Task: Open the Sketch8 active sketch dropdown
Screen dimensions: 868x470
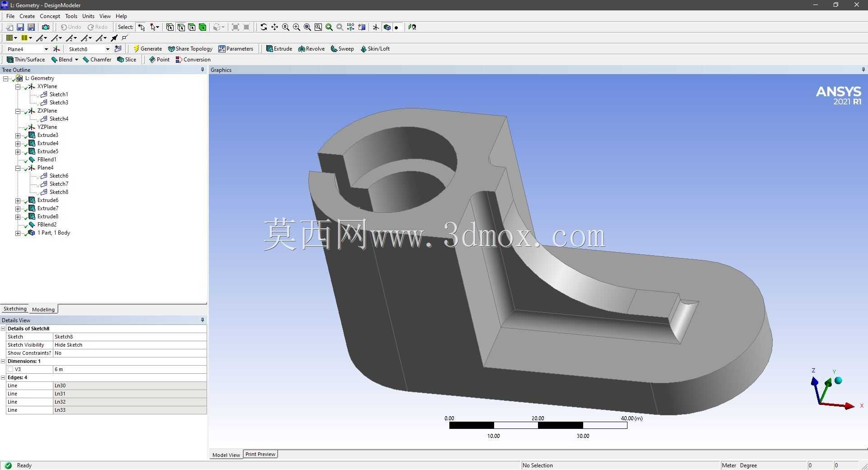Action: [x=108, y=49]
